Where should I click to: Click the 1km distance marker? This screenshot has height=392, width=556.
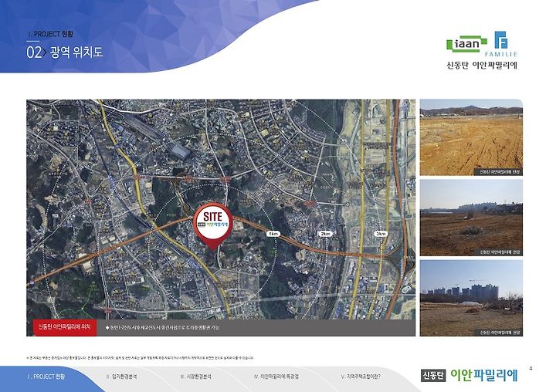(273, 234)
